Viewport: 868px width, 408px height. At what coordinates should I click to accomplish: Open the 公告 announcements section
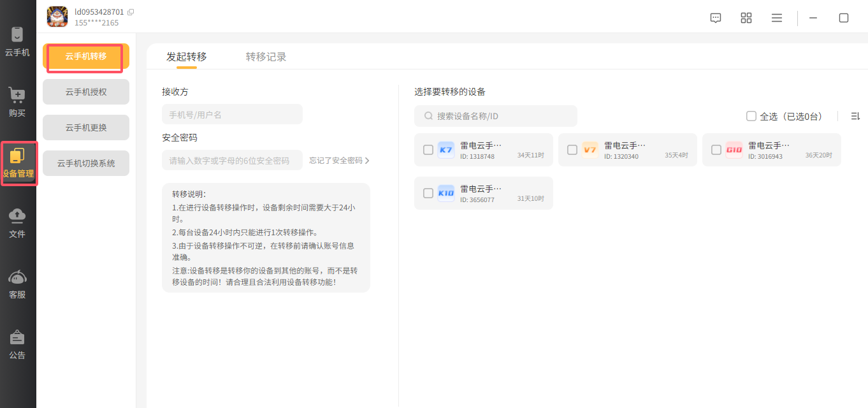point(17,345)
